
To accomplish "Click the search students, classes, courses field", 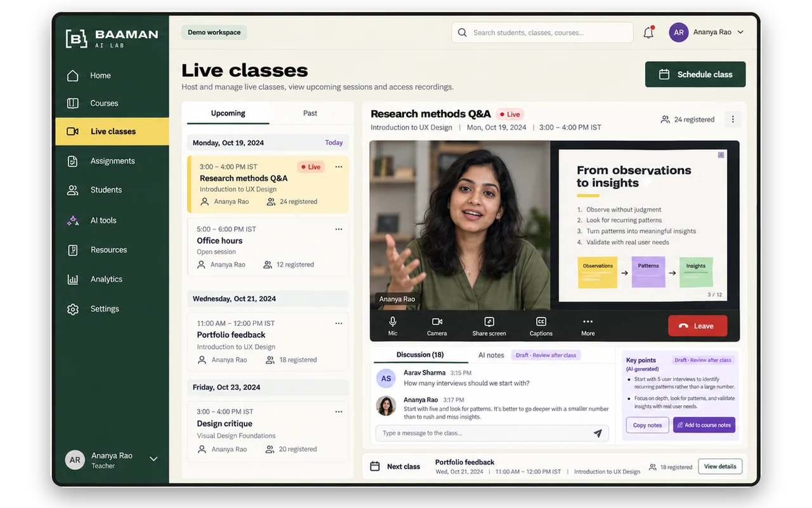I will [542, 32].
